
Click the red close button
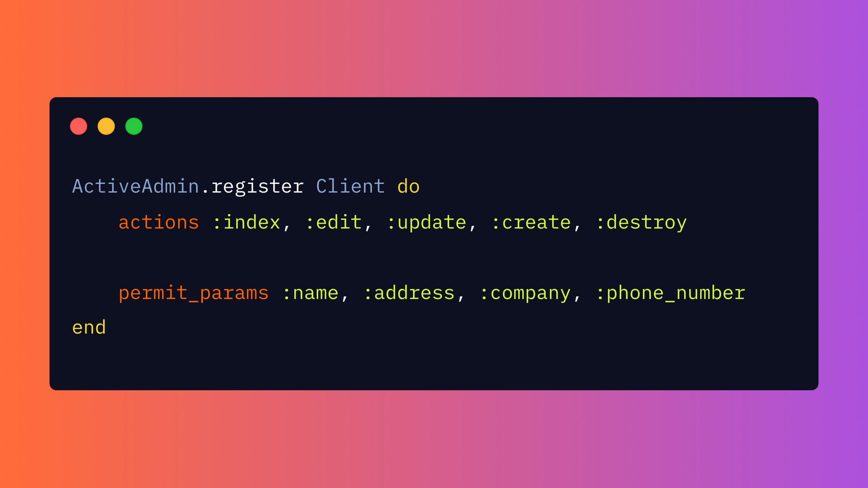79,126
